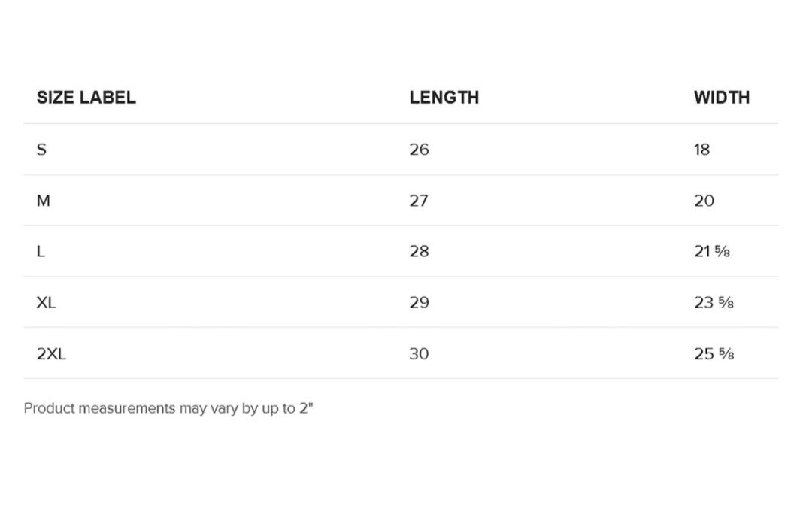Click the WIDTH column header

[721, 98]
